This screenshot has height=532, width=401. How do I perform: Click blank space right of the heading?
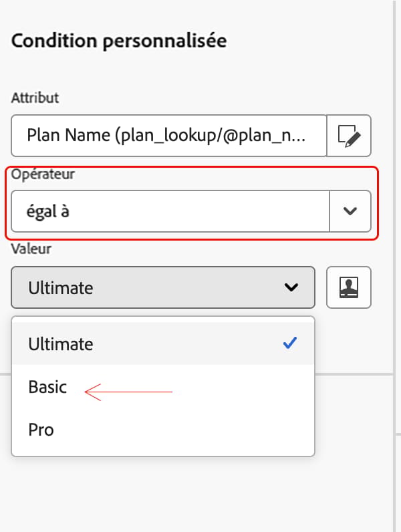point(309,41)
